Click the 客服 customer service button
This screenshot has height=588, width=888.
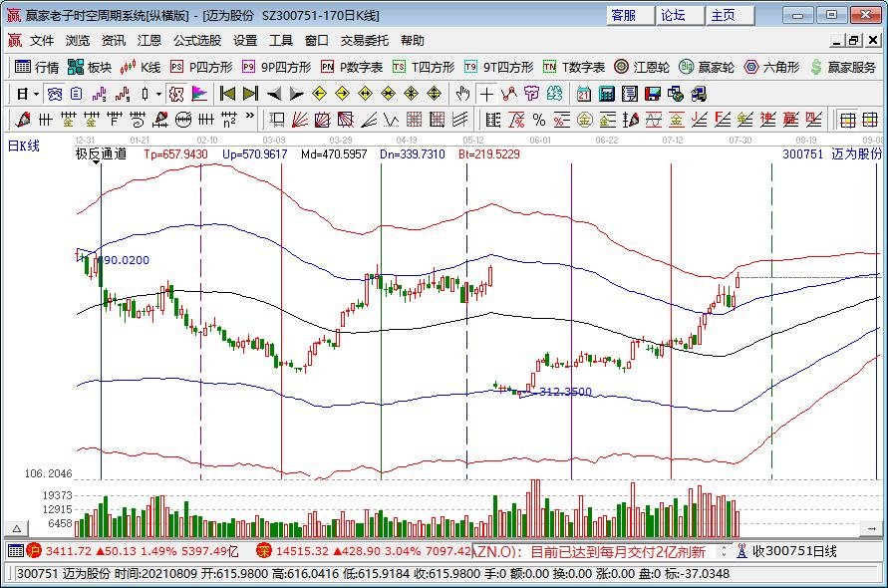[624, 15]
